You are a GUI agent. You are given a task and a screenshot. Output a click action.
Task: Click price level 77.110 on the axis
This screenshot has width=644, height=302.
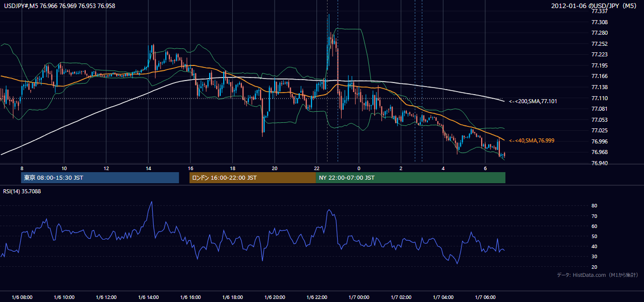pos(599,98)
